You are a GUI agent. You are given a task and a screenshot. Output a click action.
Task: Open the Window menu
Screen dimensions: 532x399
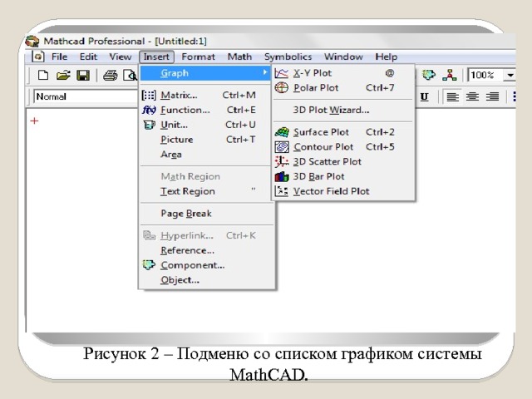[x=343, y=57]
